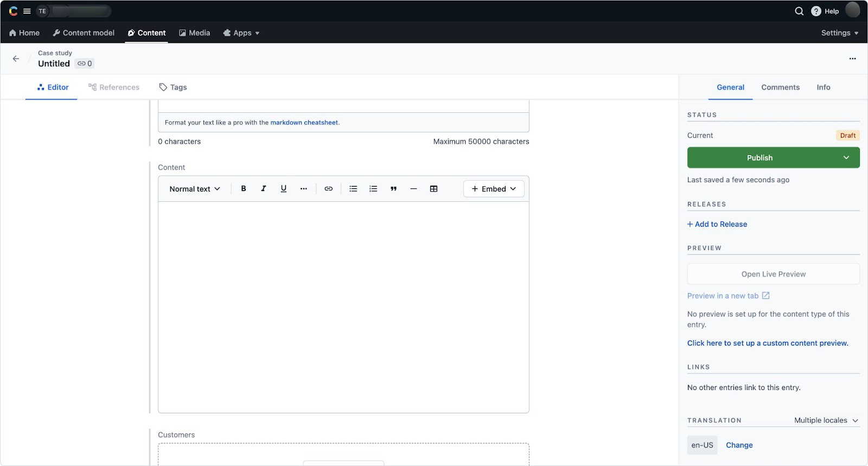Click the Untitled entry title
Screen dimensions: 868x466
coord(54,63)
